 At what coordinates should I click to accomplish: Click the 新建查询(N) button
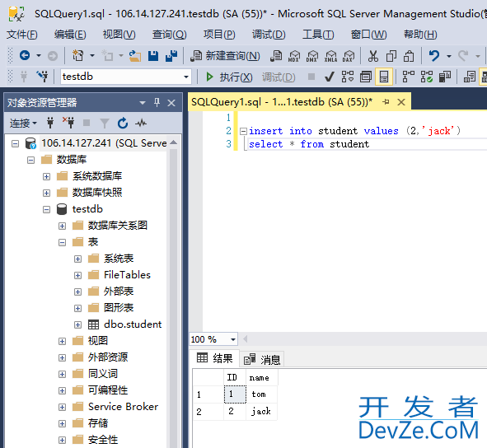tap(226, 56)
